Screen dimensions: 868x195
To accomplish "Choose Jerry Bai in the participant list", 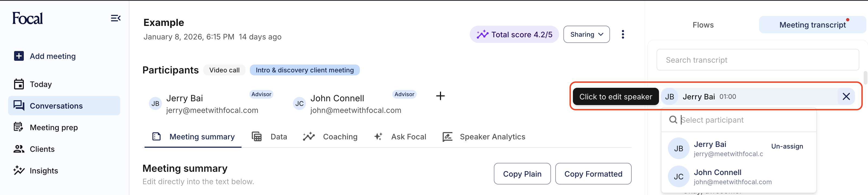I will click(710, 148).
